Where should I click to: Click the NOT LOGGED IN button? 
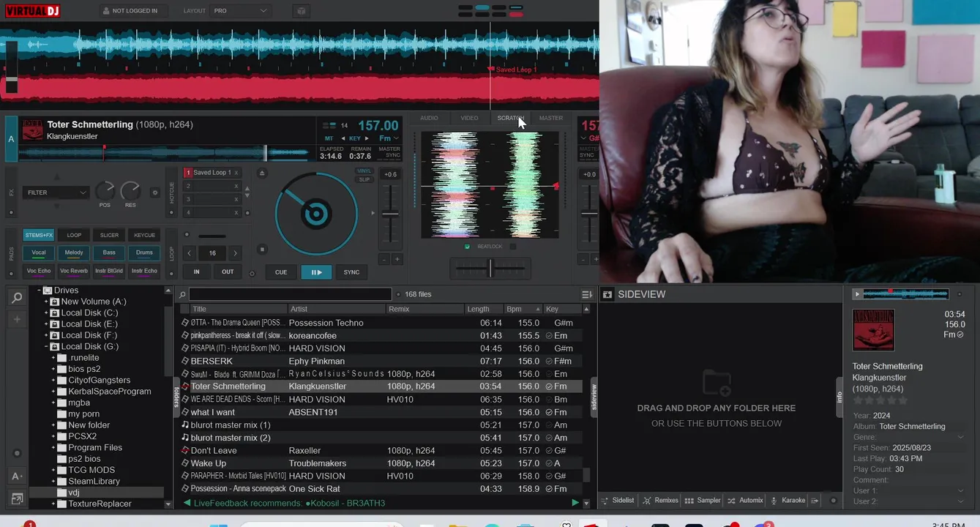pos(132,11)
